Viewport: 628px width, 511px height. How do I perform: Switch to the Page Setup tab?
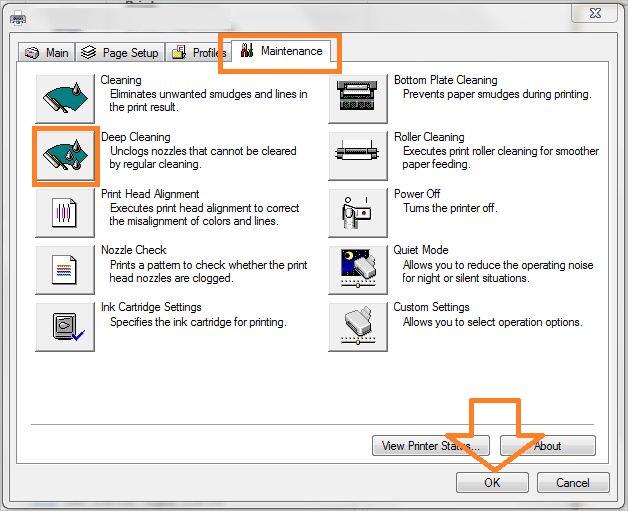pyautogui.click(x=120, y=52)
